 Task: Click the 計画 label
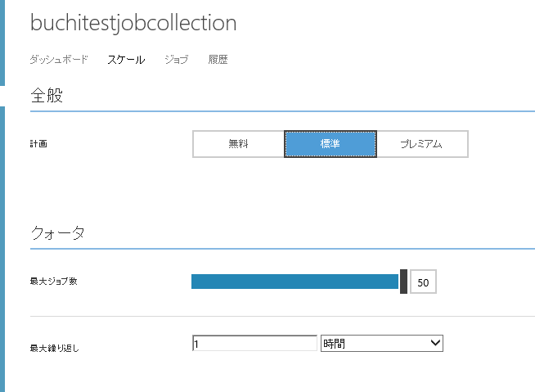point(38,144)
